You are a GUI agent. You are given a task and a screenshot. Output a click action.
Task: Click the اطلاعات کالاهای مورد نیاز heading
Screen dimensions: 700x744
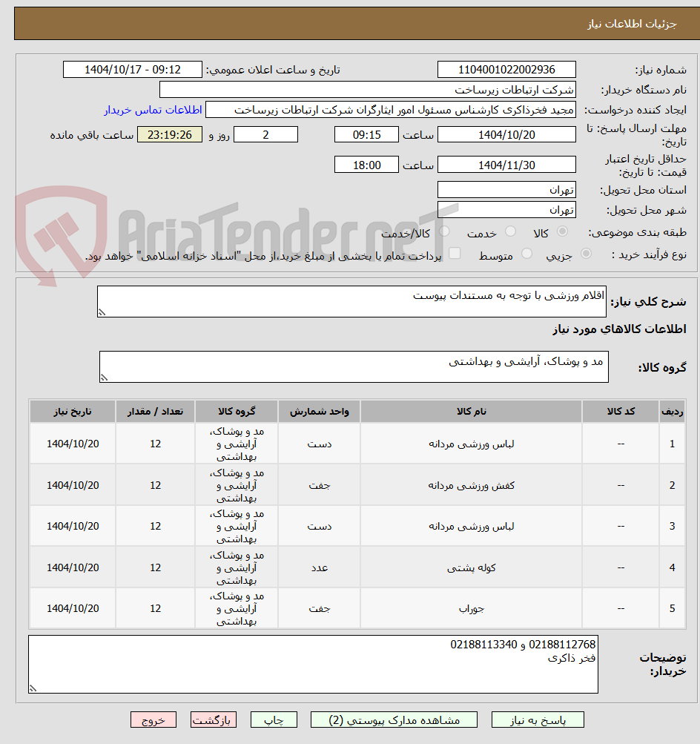[x=619, y=329]
